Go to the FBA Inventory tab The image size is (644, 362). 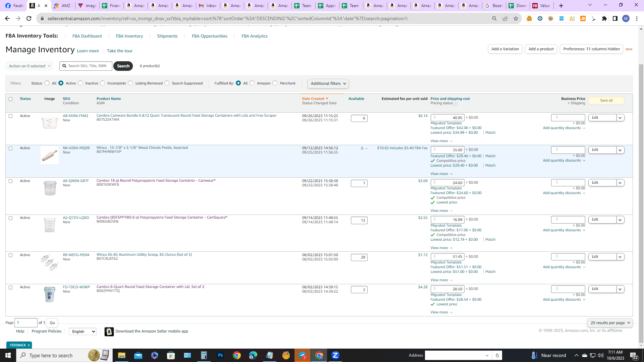(129, 36)
